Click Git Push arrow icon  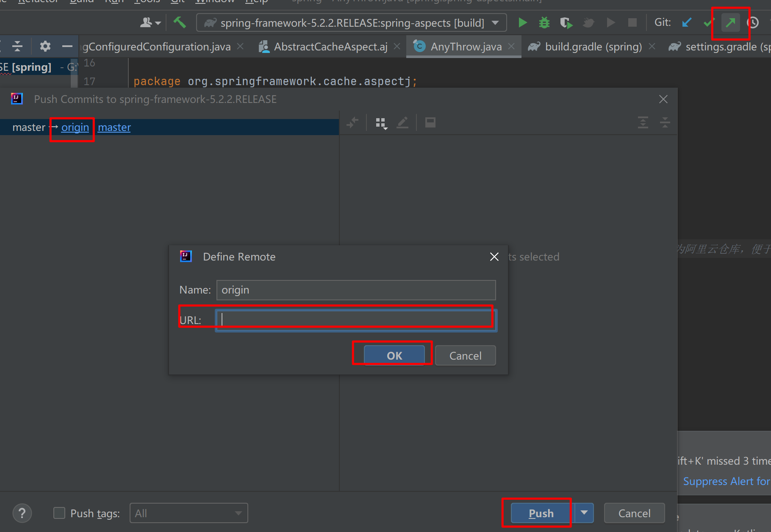731,22
